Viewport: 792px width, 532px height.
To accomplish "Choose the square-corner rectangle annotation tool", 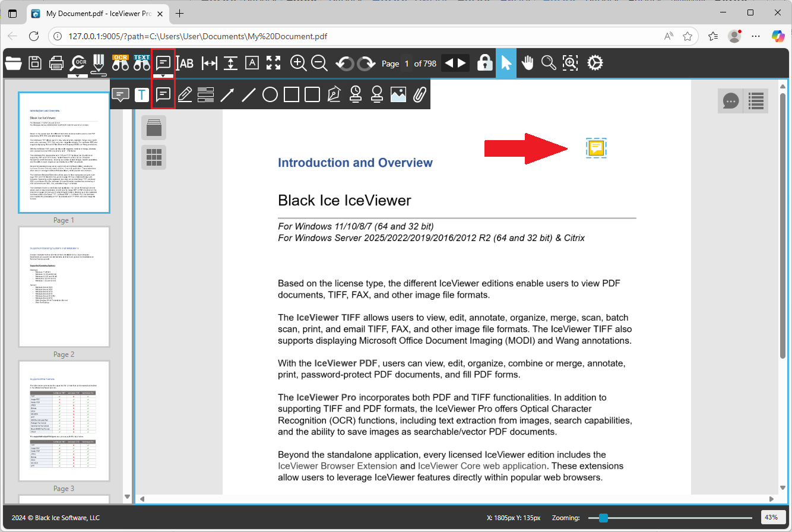I will point(292,94).
